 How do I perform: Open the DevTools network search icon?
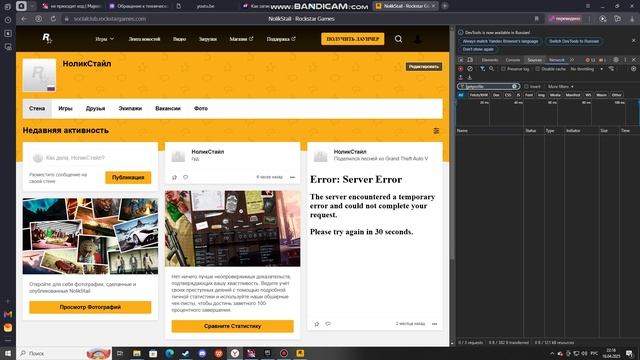(x=491, y=69)
